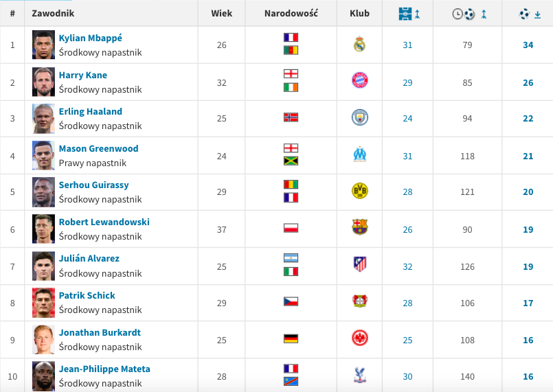The width and height of the screenshot is (553, 392).
Task: Open the Bayern Munich club logo
Action: (359, 82)
